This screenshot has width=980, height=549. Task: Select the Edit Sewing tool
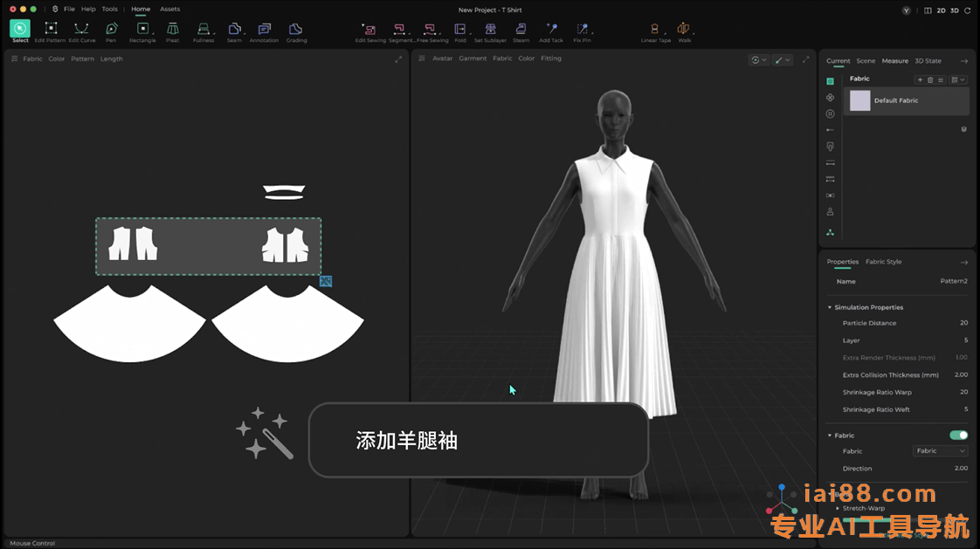coord(371,31)
